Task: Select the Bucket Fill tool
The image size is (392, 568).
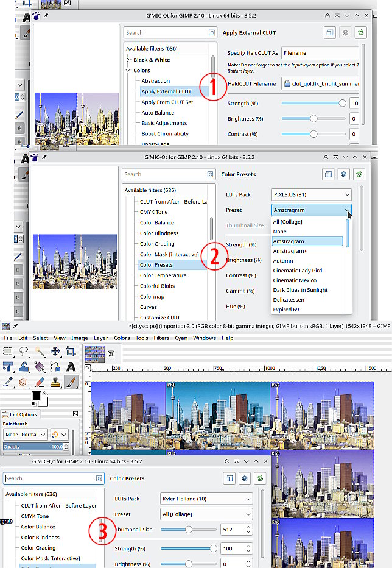Action: click(40, 367)
